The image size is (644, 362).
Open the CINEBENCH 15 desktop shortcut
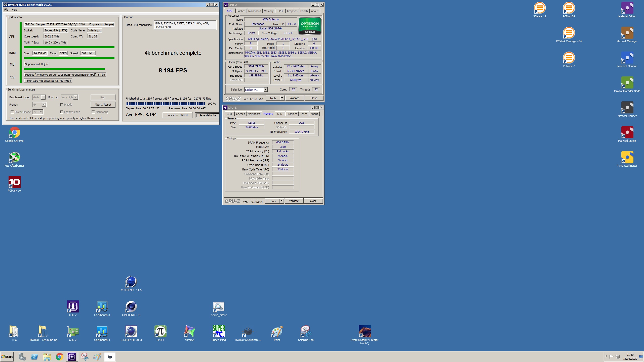pos(131,309)
